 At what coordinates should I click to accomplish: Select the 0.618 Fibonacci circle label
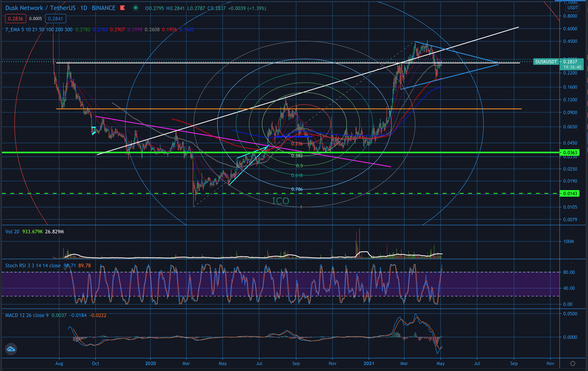297,175
